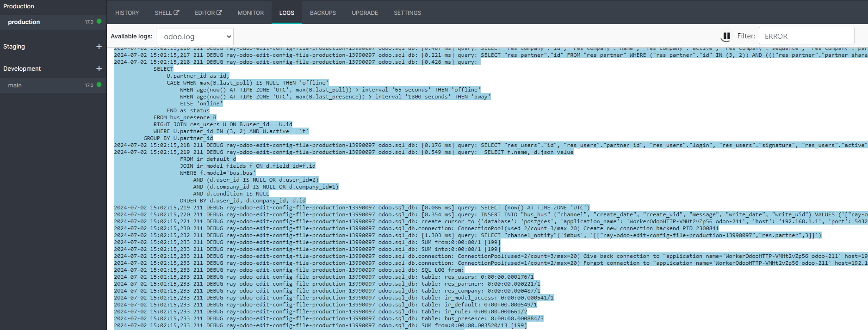Click the log line containing 'table: ir_model_access'

pyautogui.click(x=334, y=298)
